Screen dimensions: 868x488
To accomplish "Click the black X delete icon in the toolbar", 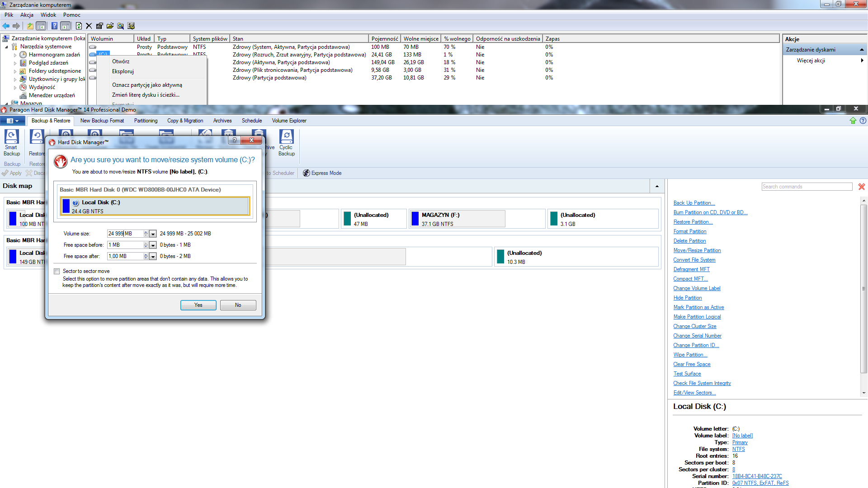I will (89, 26).
